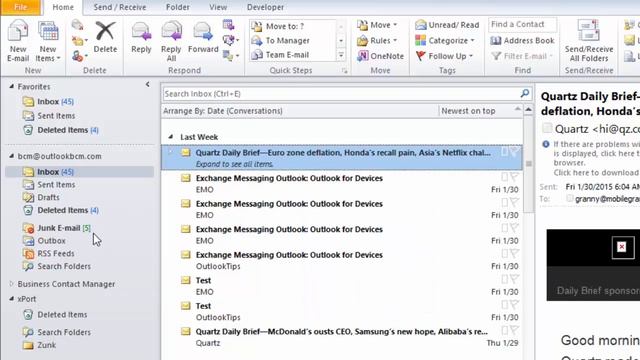Open the Filter E-mail dropdown

point(522,56)
